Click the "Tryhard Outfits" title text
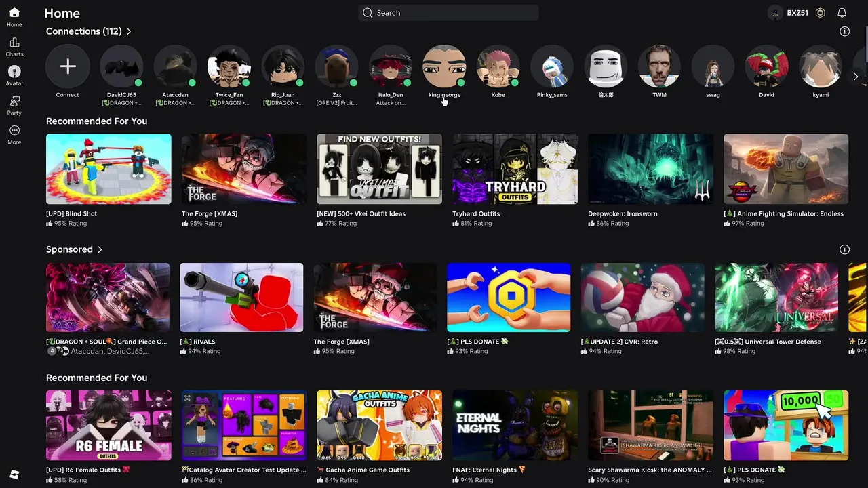The height and width of the screenshot is (488, 868). (476, 213)
